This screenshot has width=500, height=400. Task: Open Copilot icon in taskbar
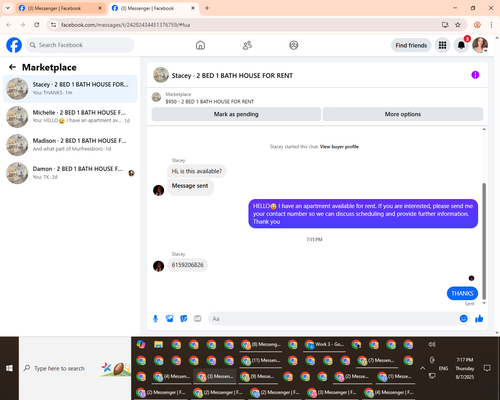coord(141,344)
